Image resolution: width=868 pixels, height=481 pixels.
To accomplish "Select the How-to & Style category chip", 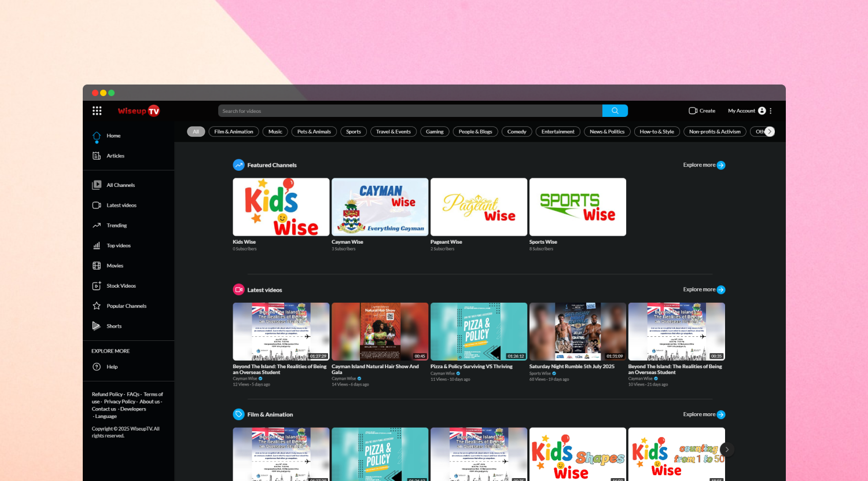I will [657, 132].
